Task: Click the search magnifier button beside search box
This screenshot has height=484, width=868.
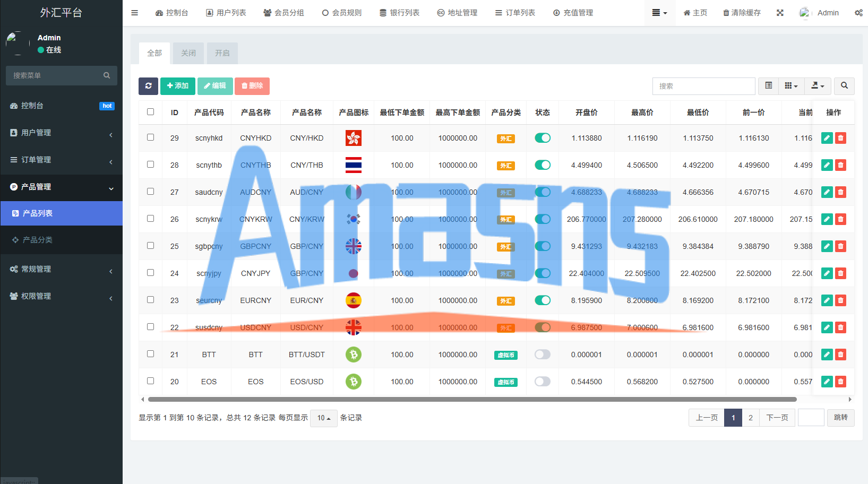Action: pos(844,86)
